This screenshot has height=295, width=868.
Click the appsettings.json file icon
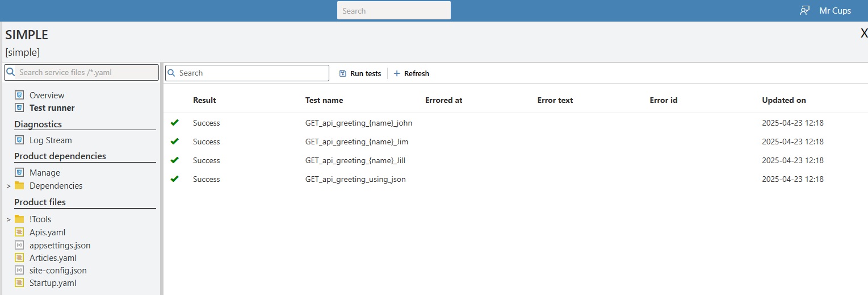pyautogui.click(x=19, y=245)
